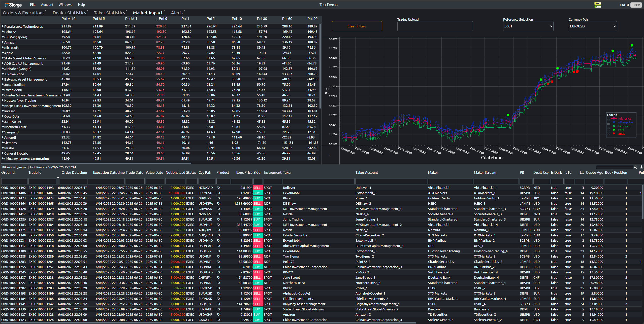Expand the Point72 row

3,31
